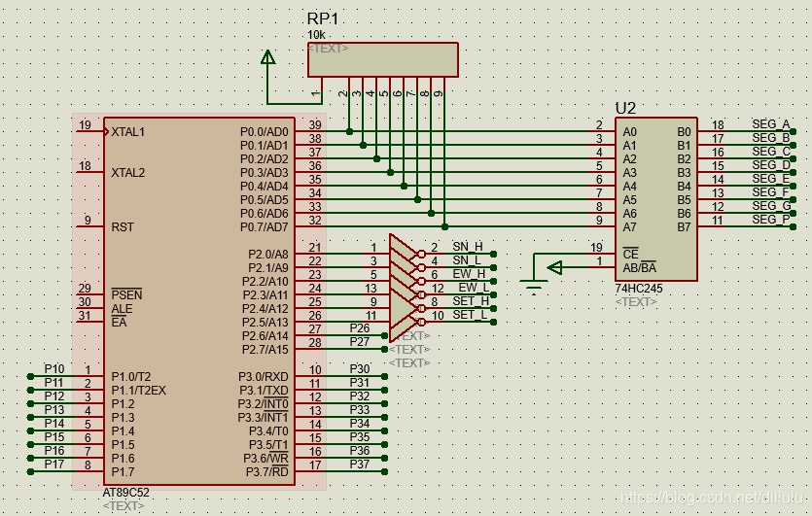Click the RST pin name
The height and width of the screenshot is (516, 812).
(x=123, y=227)
